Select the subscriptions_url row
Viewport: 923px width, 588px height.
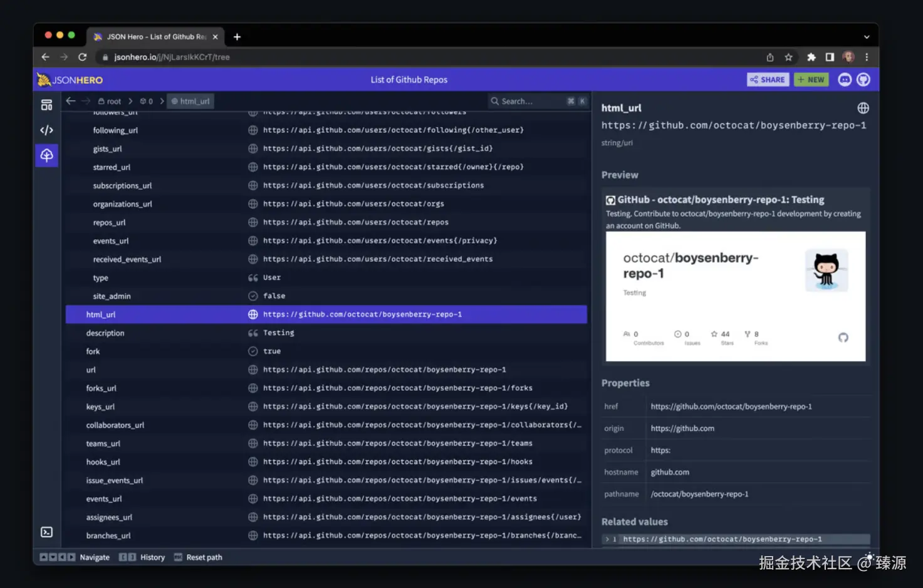[x=326, y=185]
